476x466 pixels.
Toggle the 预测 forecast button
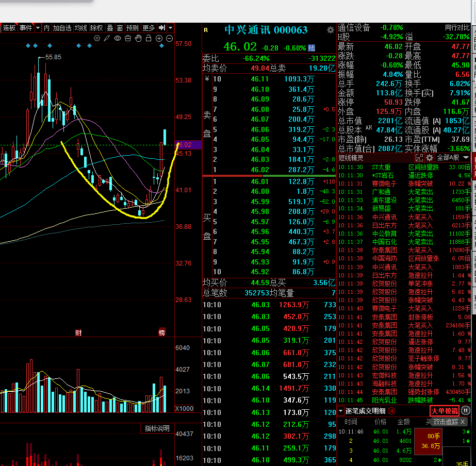(133, 28)
